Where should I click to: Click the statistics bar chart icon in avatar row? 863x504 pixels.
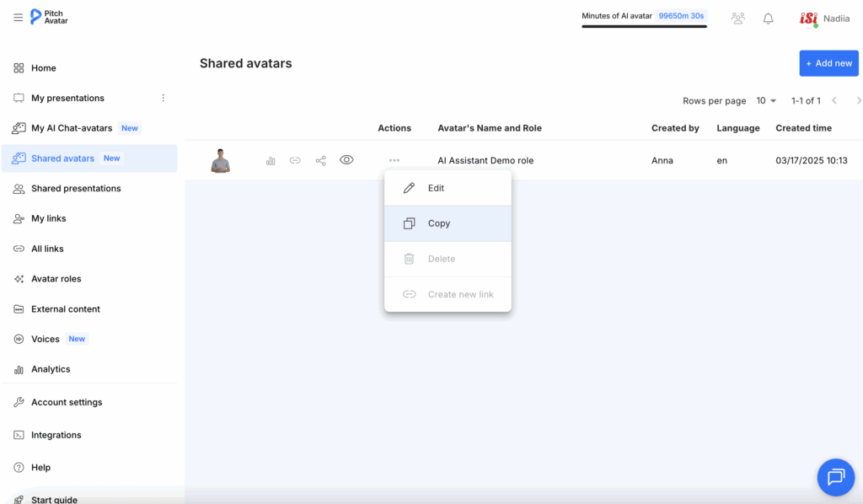point(271,160)
